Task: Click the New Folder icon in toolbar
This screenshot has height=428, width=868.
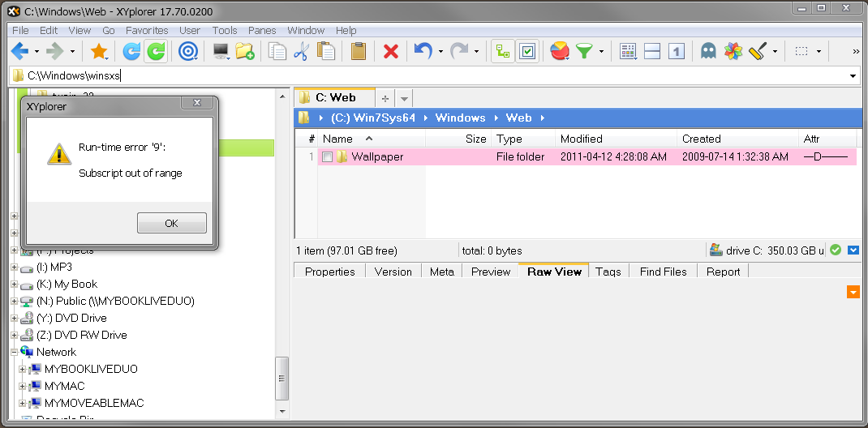Action: click(x=245, y=52)
